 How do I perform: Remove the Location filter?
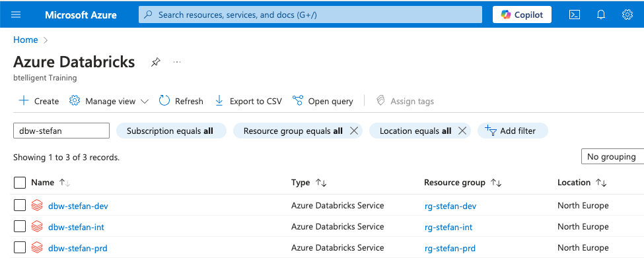(462, 131)
